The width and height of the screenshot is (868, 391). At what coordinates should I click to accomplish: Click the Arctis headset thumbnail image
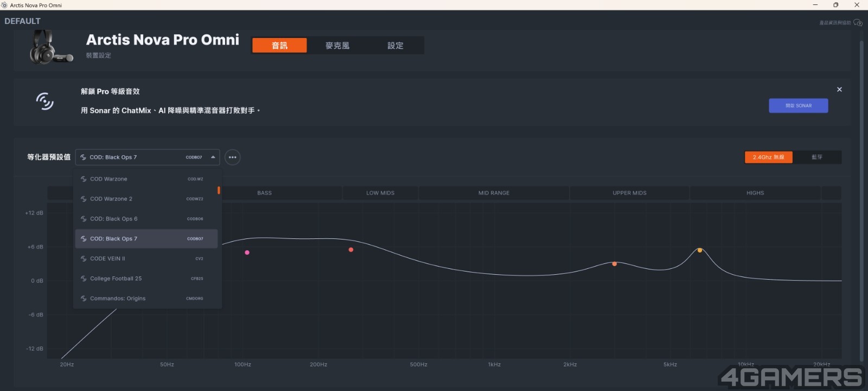[x=50, y=47]
